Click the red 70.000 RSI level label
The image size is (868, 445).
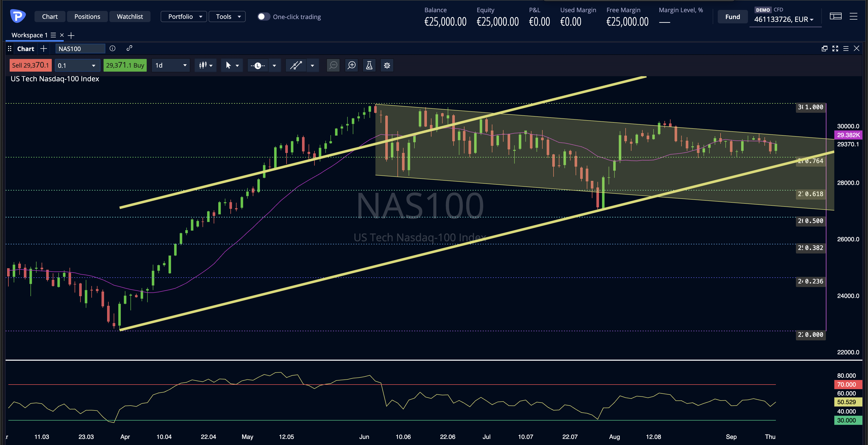(x=848, y=384)
